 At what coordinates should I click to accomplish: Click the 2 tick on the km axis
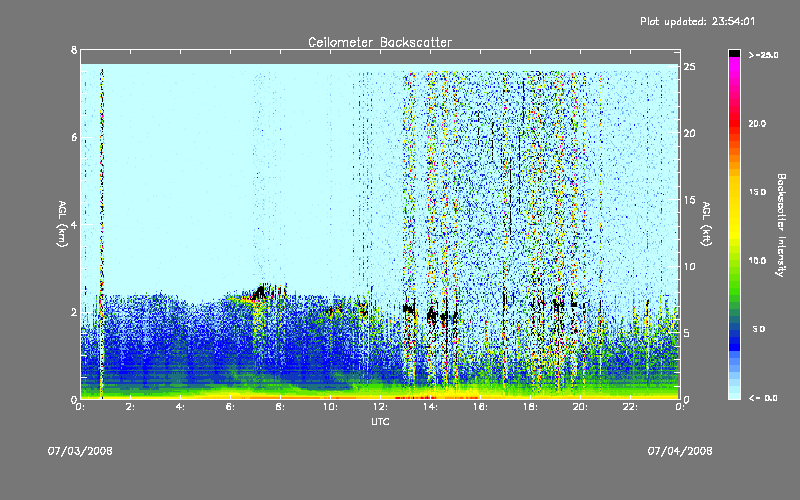[x=74, y=312]
